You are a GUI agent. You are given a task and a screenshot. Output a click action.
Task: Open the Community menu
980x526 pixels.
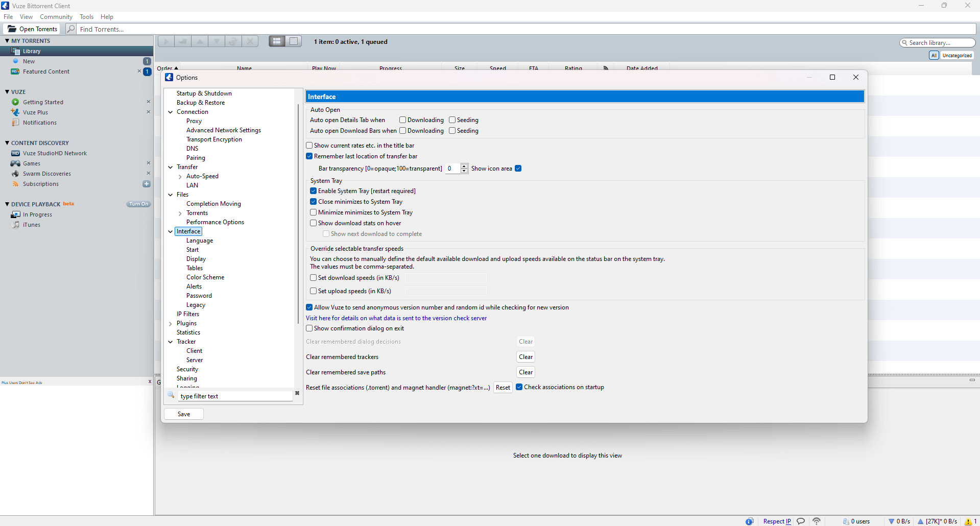click(56, 17)
